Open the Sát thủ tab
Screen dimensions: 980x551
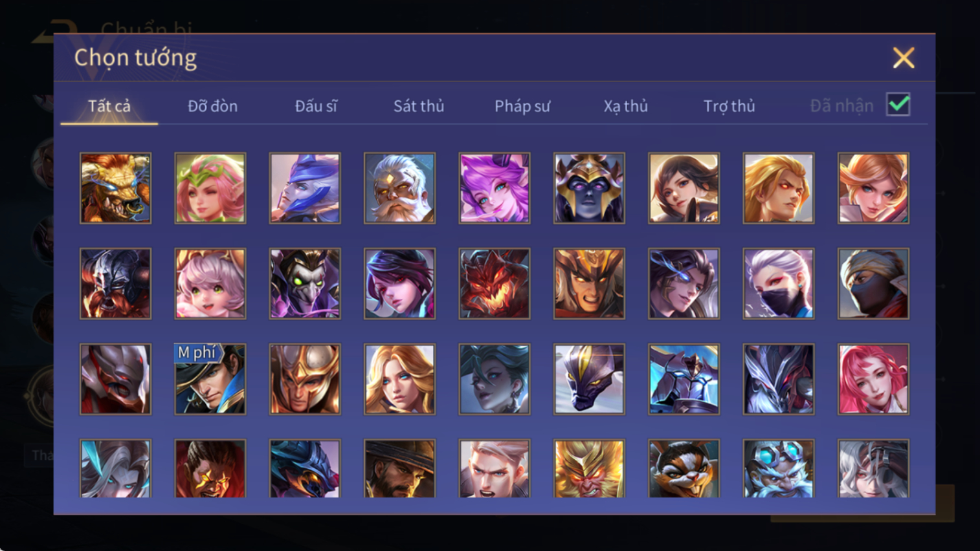click(x=419, y=106)
